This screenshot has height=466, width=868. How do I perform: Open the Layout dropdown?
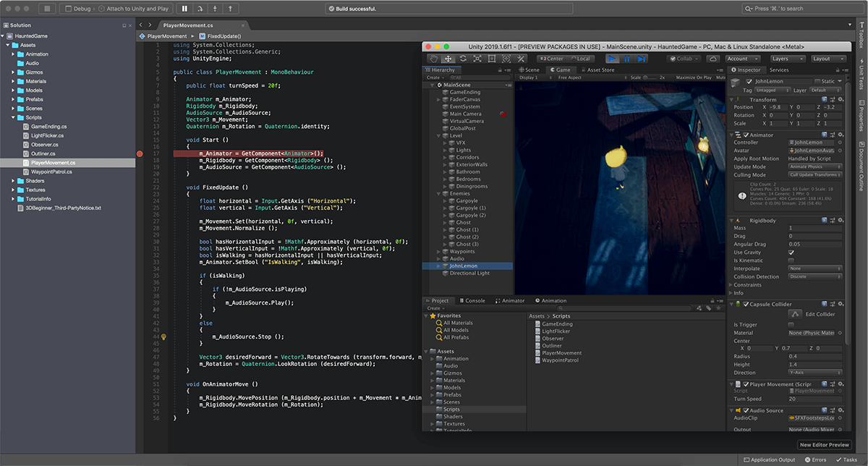(830, 59)
